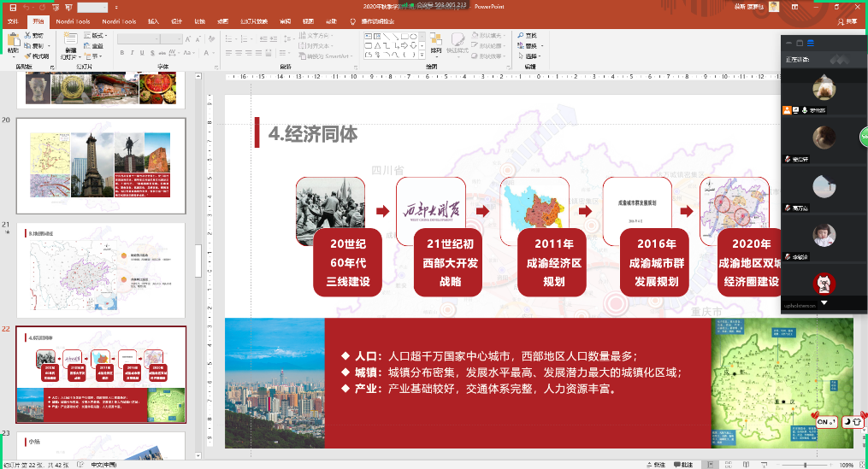Start Slide Show from status bar
Image resolution: width=868 pixels, height=469 pixels.
pyautogui.click(x=764, y=465)
